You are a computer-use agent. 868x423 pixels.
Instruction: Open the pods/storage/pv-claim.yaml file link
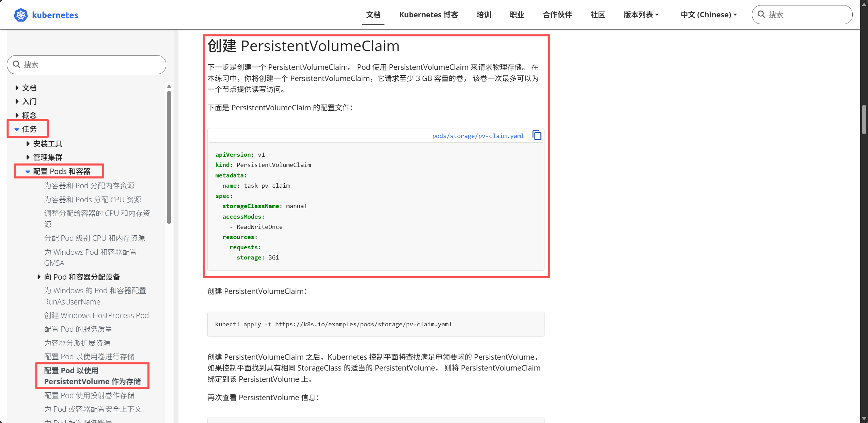478,136
